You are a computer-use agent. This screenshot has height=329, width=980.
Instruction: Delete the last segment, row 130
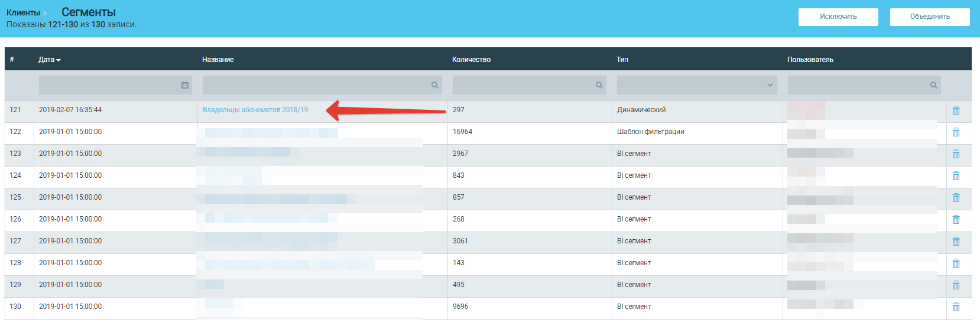pyautogui.click(x=956, y=307)
